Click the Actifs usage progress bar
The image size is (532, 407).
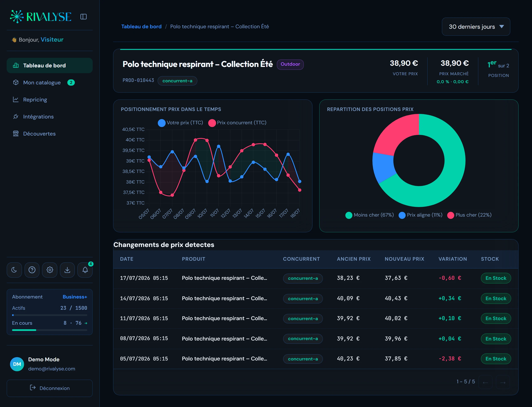click(x=50, y=315)
